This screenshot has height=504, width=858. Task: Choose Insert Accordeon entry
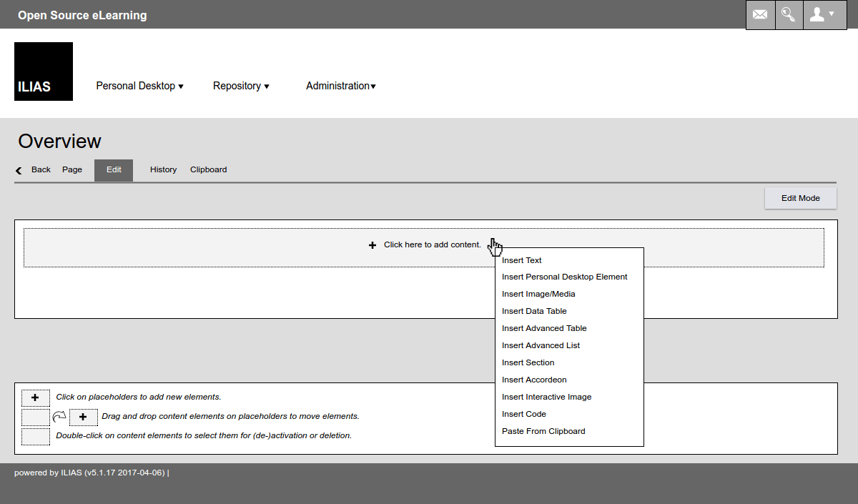point(534,380)
